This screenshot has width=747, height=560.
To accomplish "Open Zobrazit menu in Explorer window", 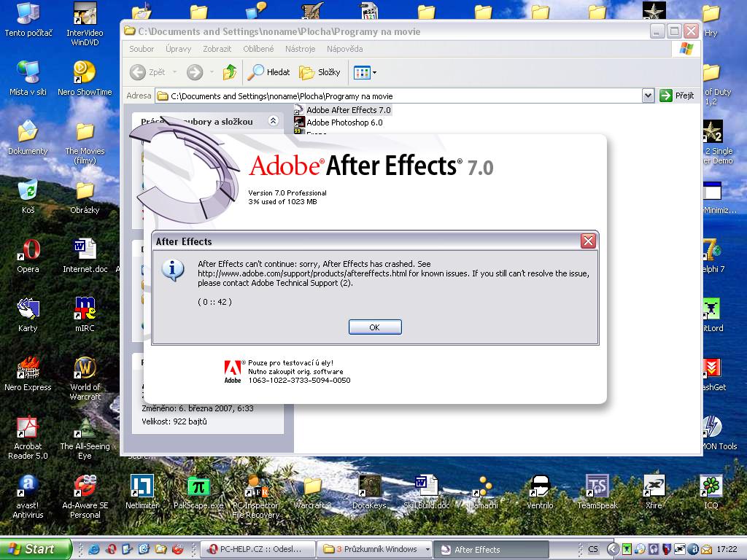I will click(x=217, y=49).
